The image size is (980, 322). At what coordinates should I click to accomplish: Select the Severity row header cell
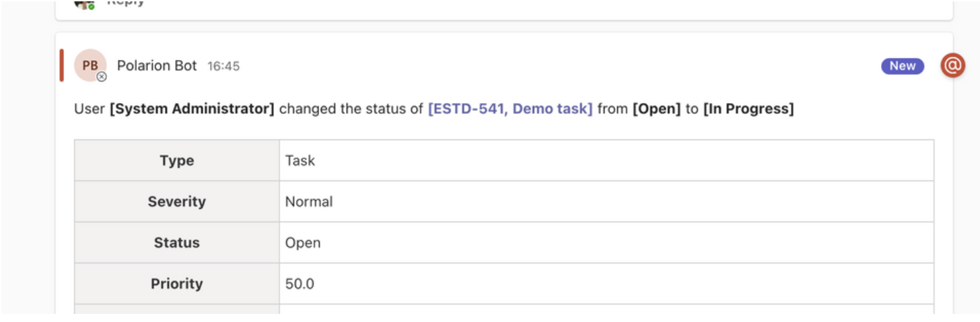177,201
